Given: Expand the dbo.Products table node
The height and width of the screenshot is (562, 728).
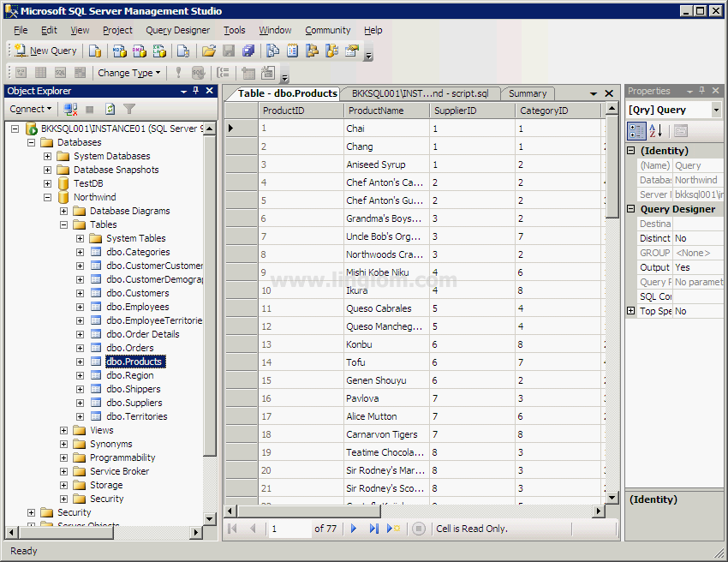Looking at the screenshot, I should tap(80, 362).
